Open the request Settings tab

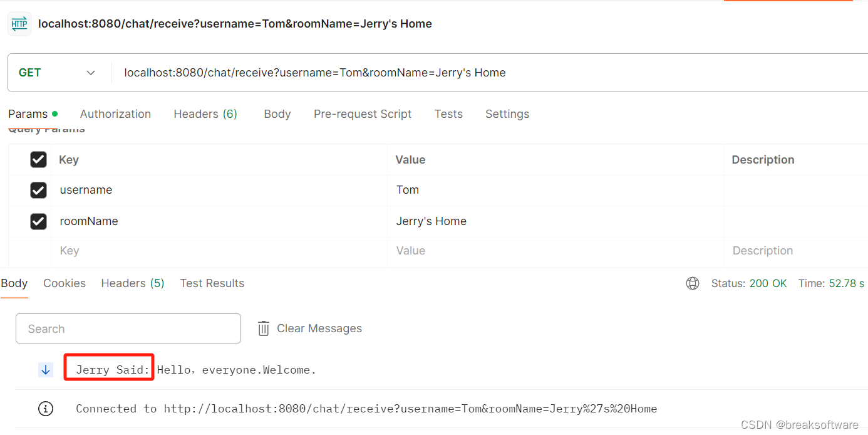point(507,114)
